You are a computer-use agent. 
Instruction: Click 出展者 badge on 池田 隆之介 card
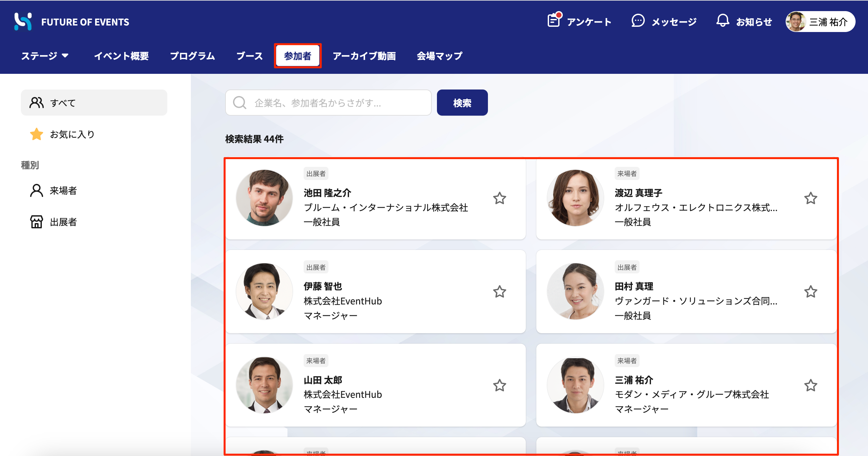coord(316,174)
